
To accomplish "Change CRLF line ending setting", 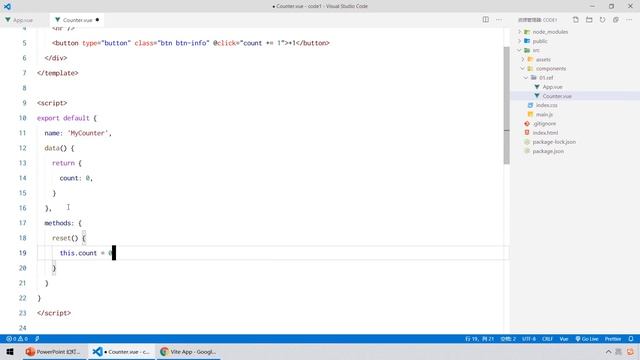I will (547, 339).
